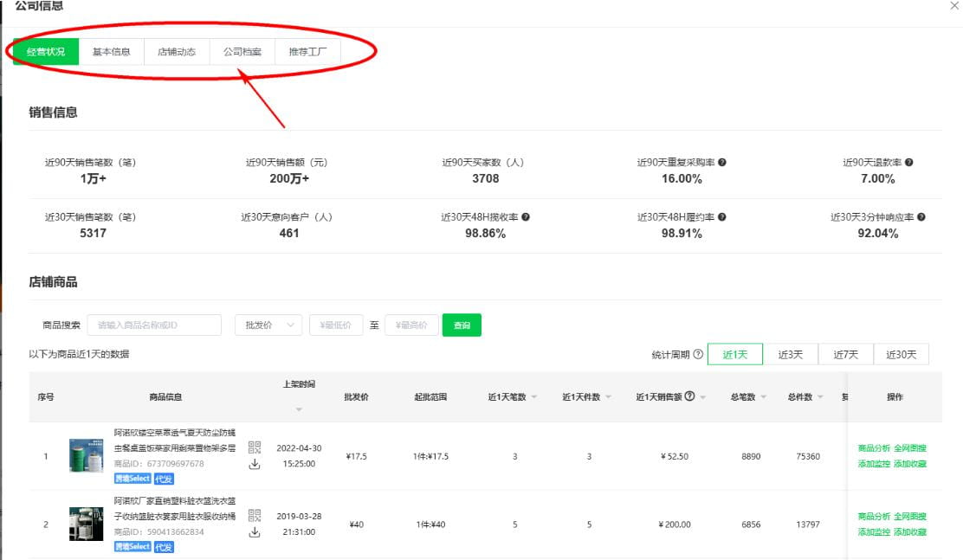Click download icon for product row 2
Screen dimensions: 963x560
click(x=255, y=532)
